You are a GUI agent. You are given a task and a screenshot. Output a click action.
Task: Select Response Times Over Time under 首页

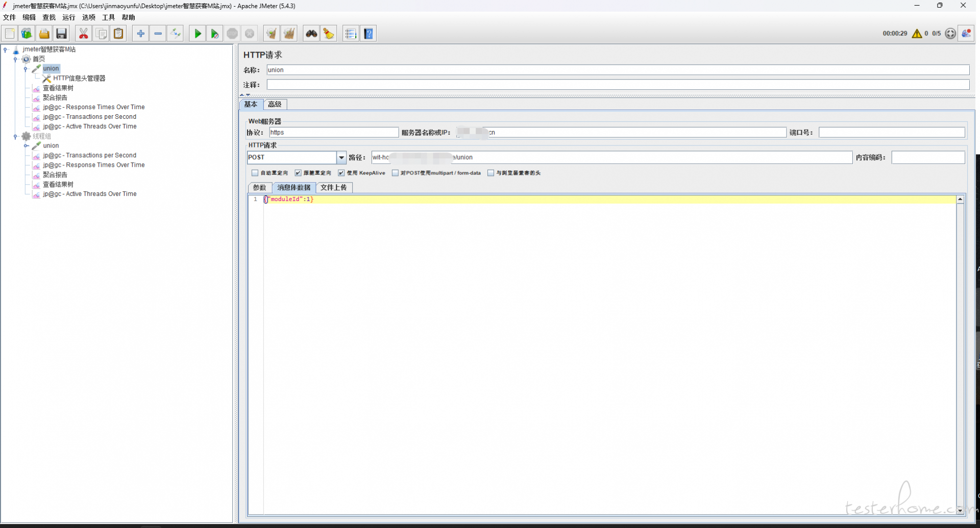click(x=94, y=107)
